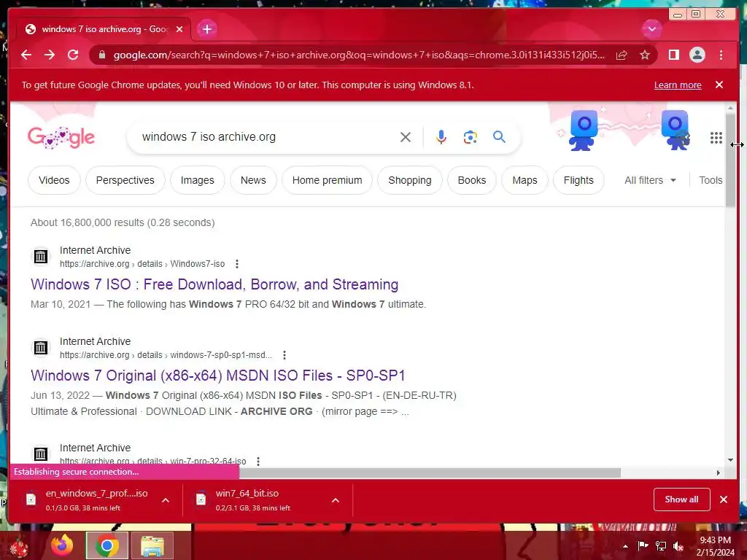Switch to Chrome in the taskbar
This screenshot has width=747, height=560.
107,545
